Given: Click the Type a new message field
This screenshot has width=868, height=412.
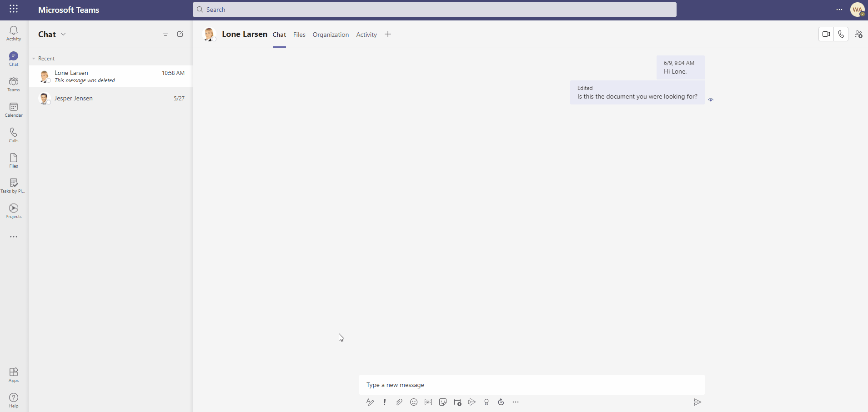Looking at the screenshot, I should click(532, 385).
